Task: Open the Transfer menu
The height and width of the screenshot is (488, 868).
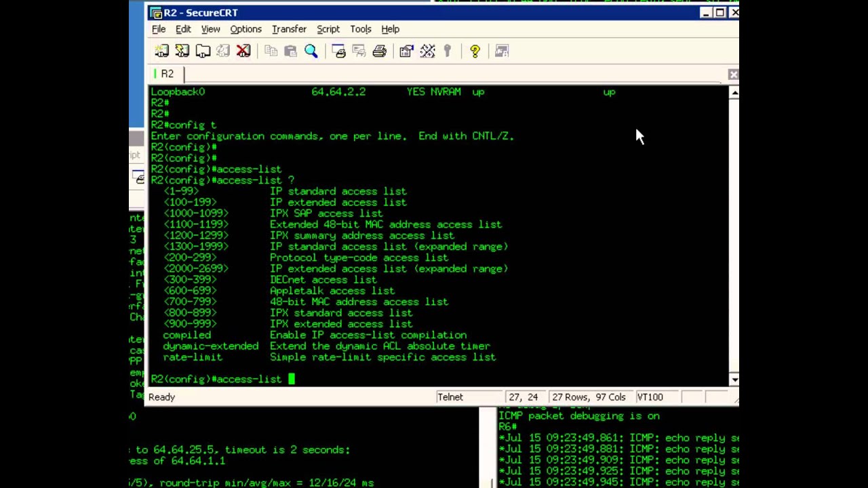Action: pyautogui.click(x=289, y=29)
